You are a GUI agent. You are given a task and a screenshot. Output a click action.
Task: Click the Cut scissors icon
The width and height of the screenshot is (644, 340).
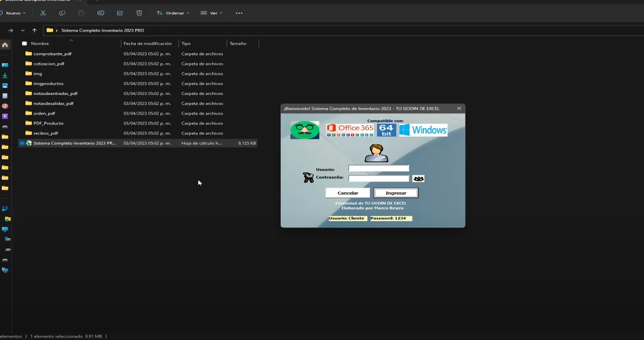(43, 13)
